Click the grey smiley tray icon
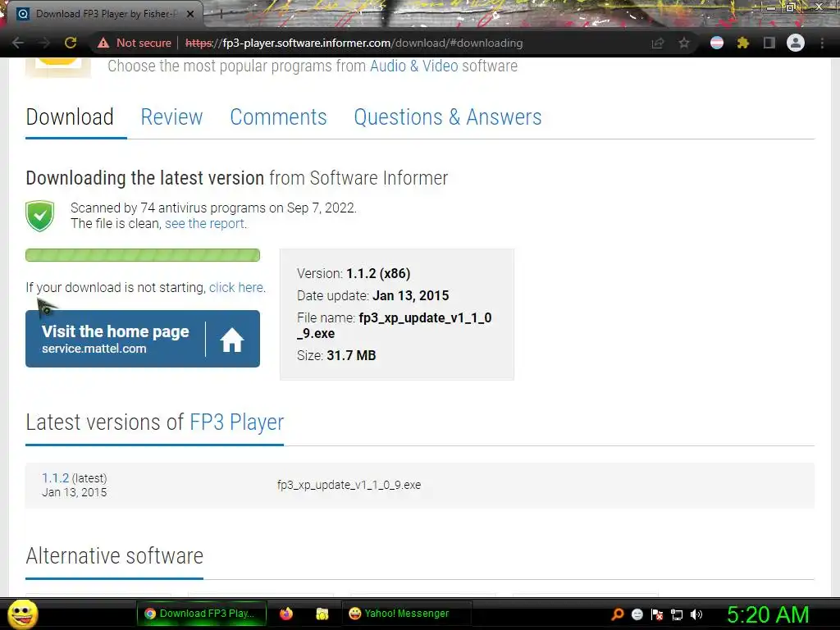 pos(637,614)
